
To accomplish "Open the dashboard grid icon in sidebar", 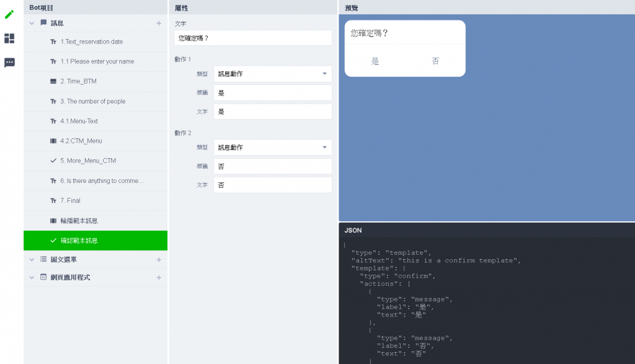I will (9, 38).
